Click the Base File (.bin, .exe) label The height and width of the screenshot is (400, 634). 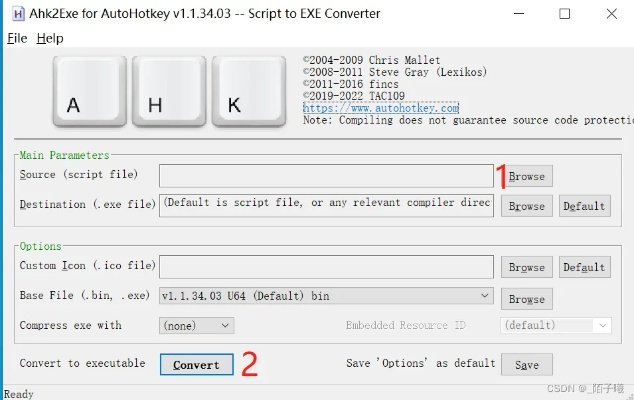coord(85,295)
